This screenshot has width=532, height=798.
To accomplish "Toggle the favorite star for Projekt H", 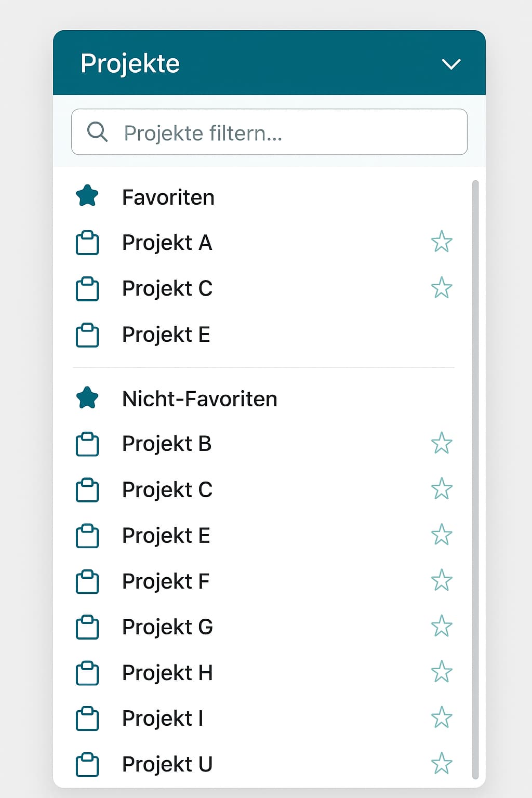I will 442,672.
